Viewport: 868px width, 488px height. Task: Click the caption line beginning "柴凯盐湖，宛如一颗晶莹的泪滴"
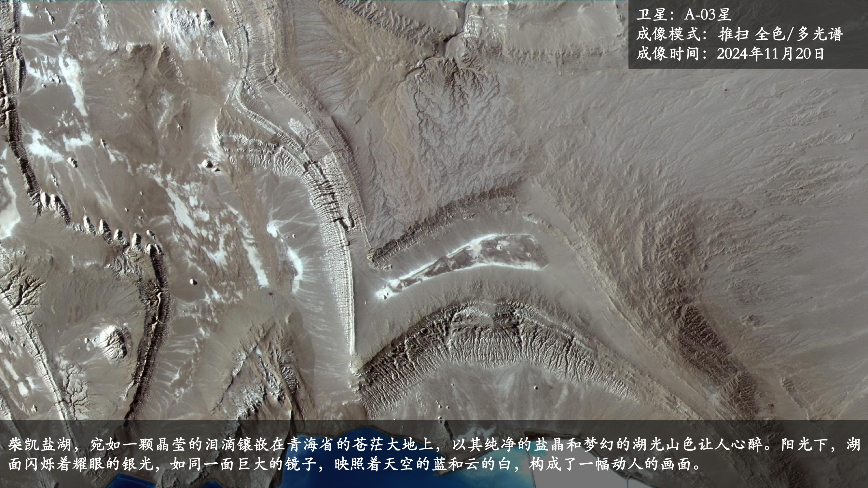[434, 444]
